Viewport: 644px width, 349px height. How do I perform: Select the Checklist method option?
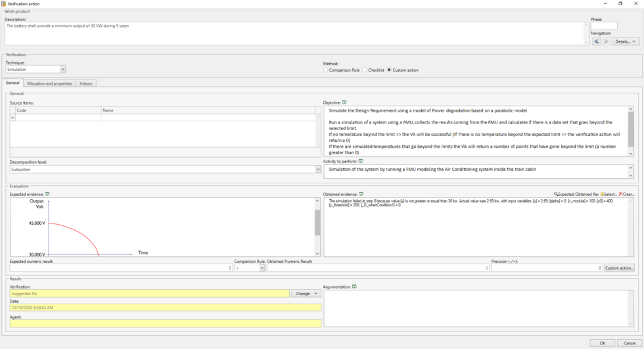[365, 70]
